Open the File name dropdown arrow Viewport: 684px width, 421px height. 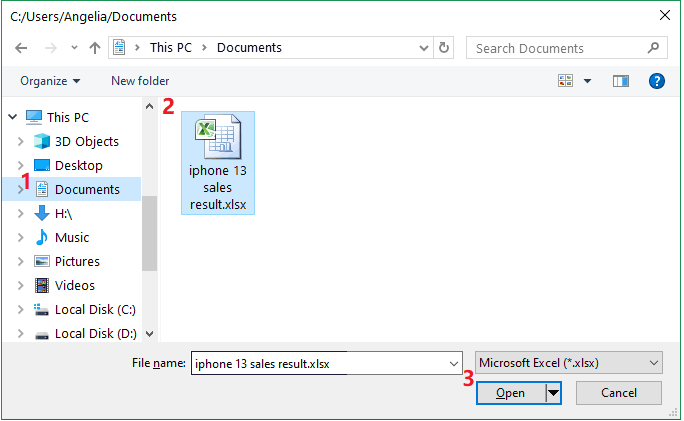pyautogui.click(x=454, y=363)
